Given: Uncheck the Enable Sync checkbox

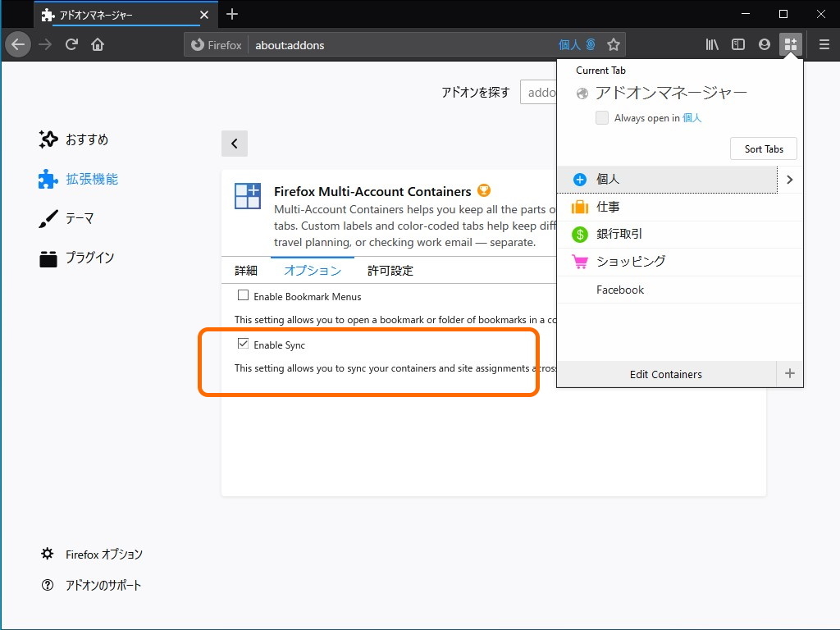Looking at the screenshot, I should point(243,344).
